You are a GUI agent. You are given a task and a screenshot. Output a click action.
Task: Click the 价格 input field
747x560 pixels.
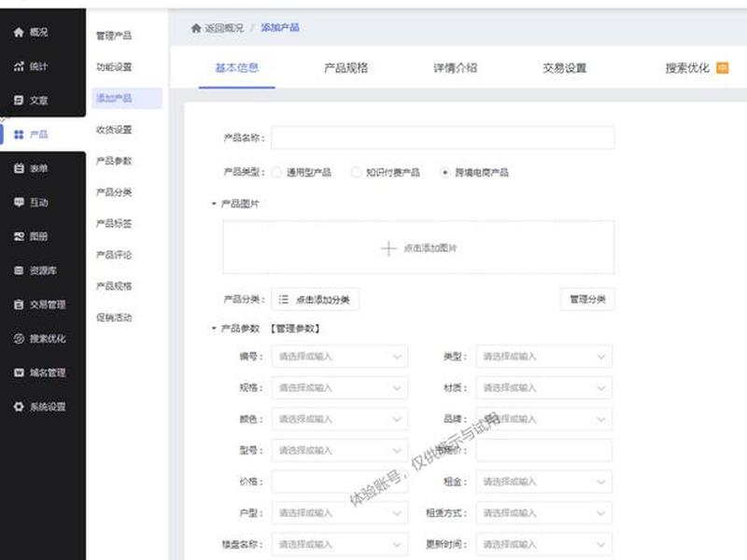pyautogui.click(x=340, y=482)
